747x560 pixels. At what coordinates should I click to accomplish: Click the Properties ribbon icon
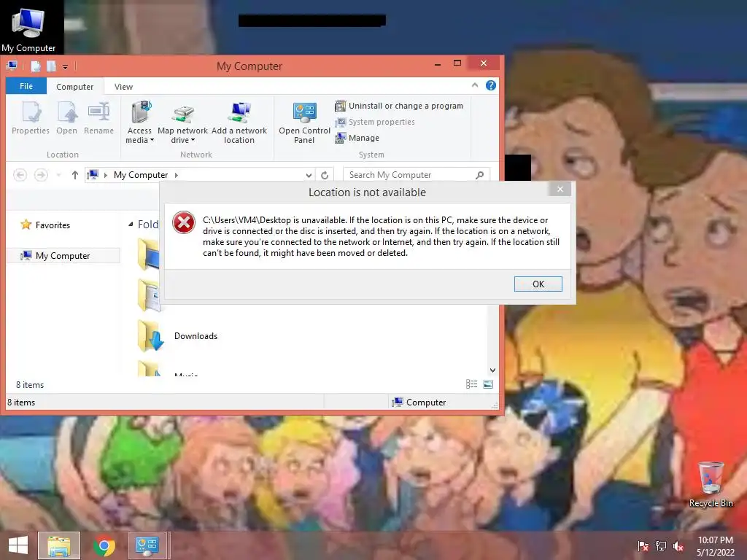[x=31, y=117]
